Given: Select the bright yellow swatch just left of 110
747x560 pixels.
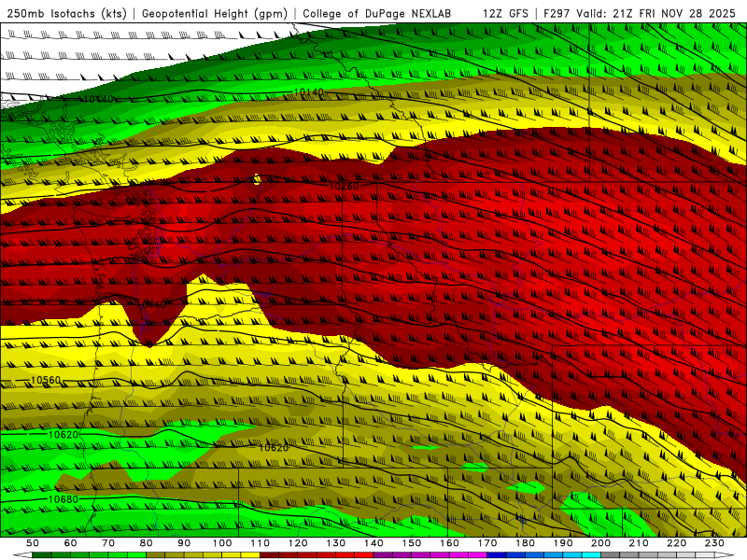Looking at the screenshot, I should (250, 555).
